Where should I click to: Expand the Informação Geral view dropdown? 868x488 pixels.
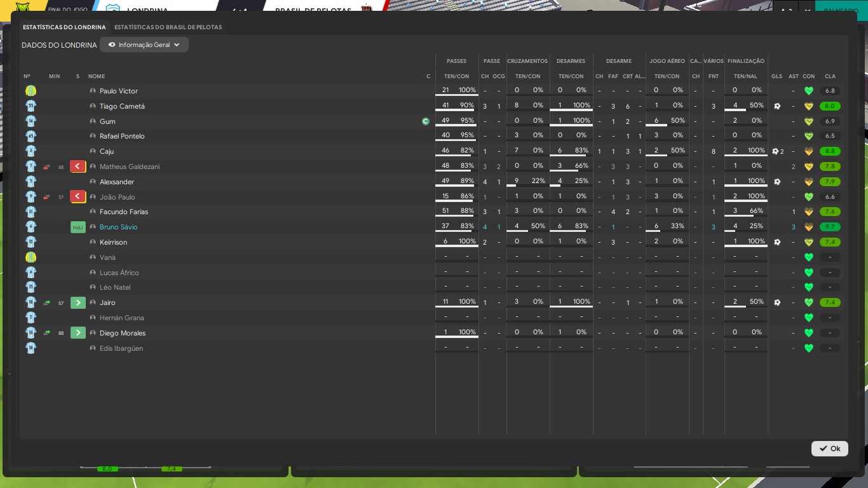(144, 45)
